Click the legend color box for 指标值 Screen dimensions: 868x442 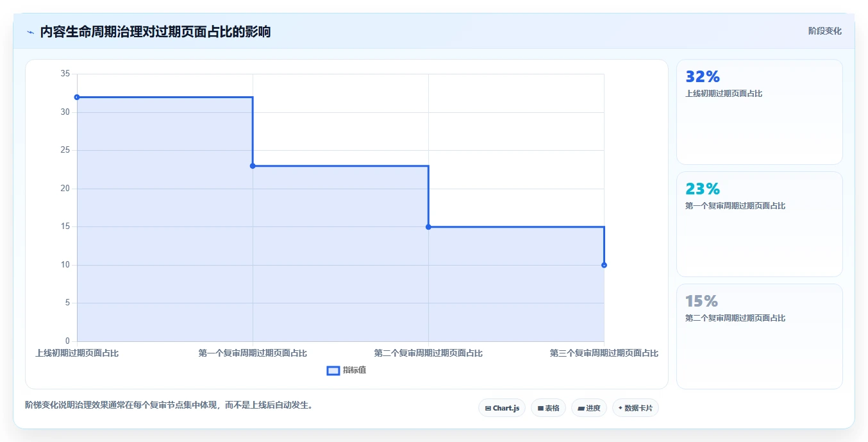[333, 371]
